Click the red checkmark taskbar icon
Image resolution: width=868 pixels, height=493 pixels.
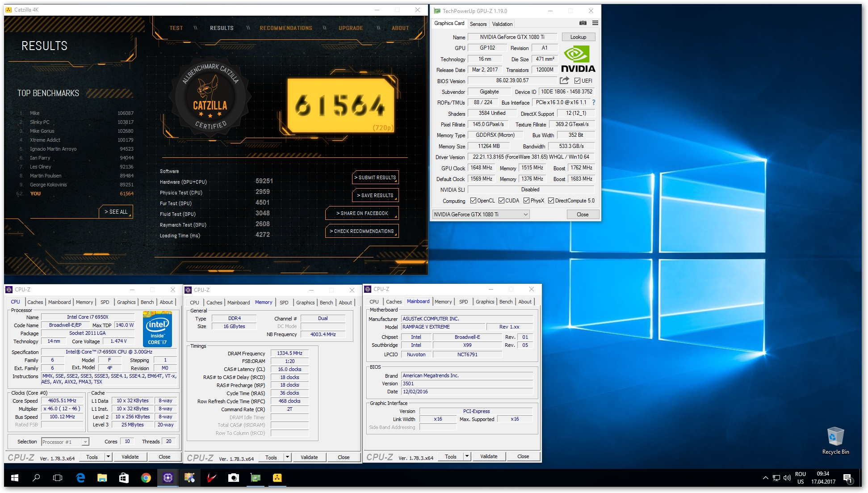tap(211, 478)
